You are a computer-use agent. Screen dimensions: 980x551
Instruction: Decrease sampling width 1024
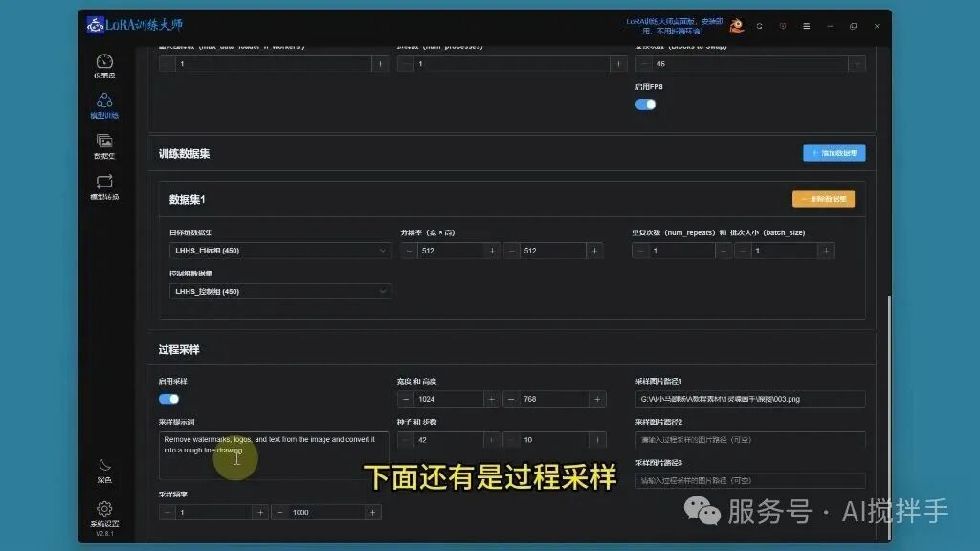pyautogui.click(x=406, y=399)
